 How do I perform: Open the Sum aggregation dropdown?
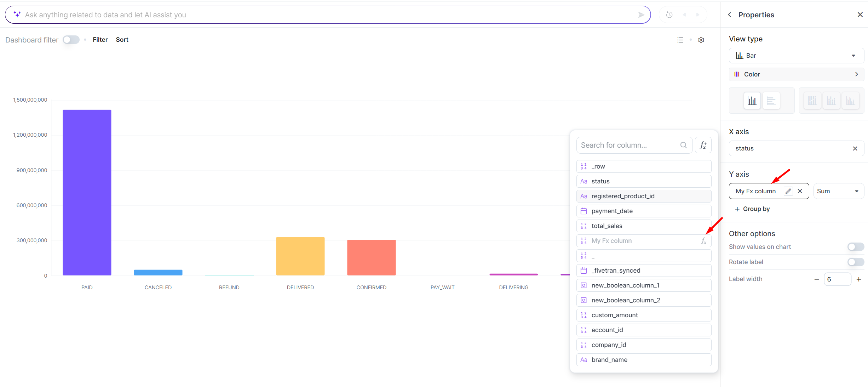(x=838, y=191)
